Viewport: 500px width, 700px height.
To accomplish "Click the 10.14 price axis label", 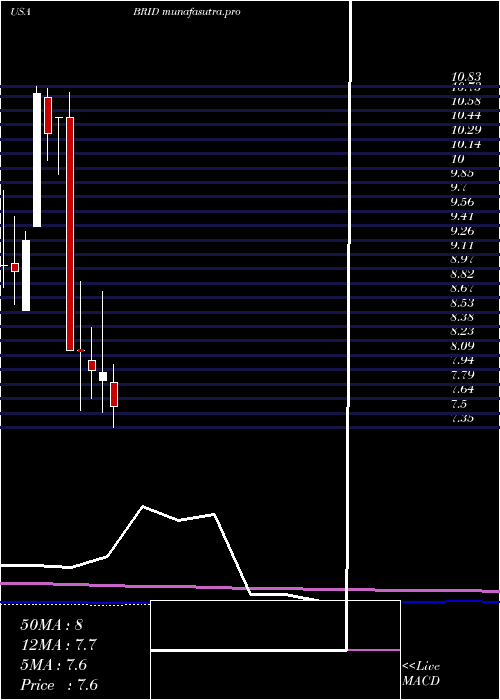I will 466,145.
